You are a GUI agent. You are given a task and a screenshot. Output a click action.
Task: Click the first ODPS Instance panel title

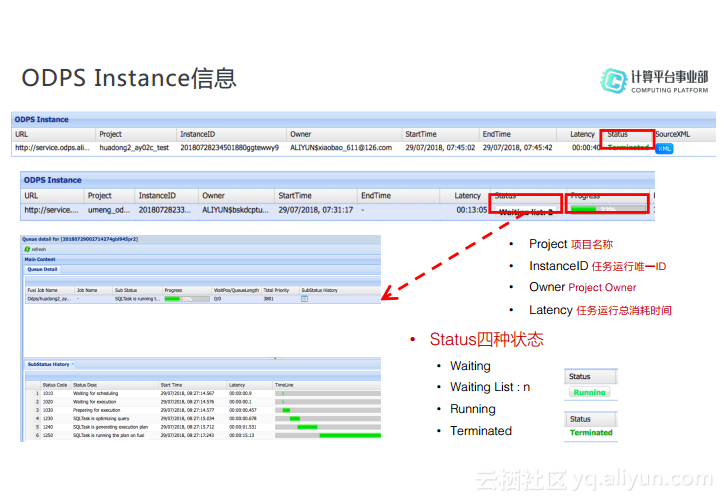pos(41,119)
